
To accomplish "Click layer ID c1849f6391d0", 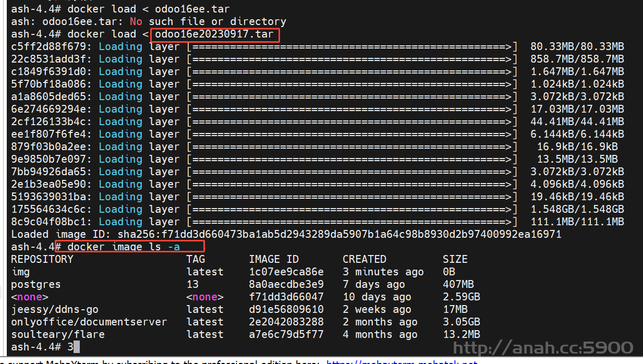I will pos(48,72).
